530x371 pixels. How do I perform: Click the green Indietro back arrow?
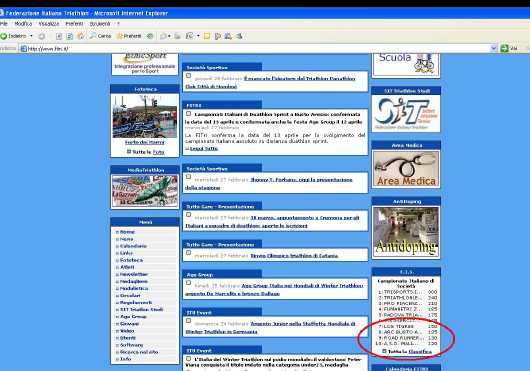click(x=4, y=36)
